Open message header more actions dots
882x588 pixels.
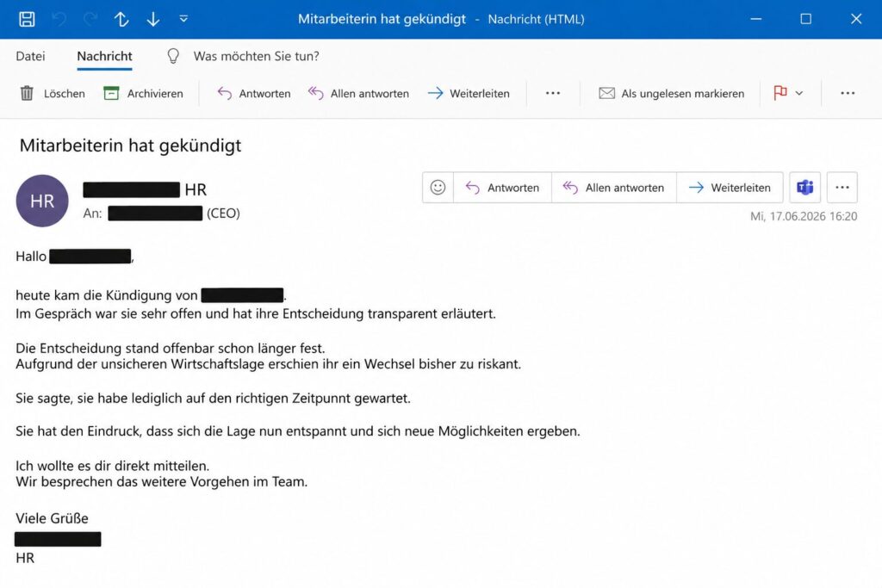pyautogui.click(x=842, y=187)
